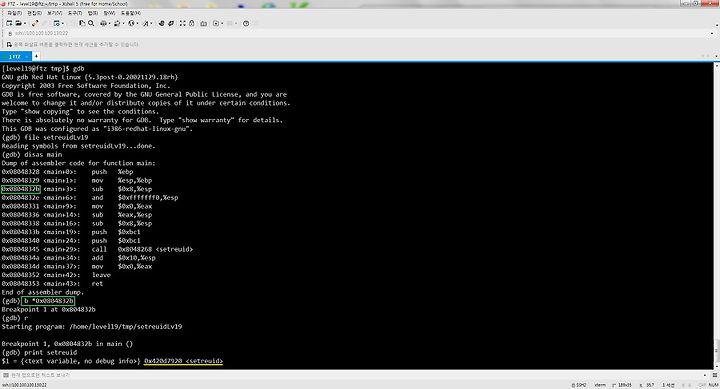Open the 탭(B) menu
Image resolution: width=720 pixels, height=389 pixels.
tap(93, 13)
